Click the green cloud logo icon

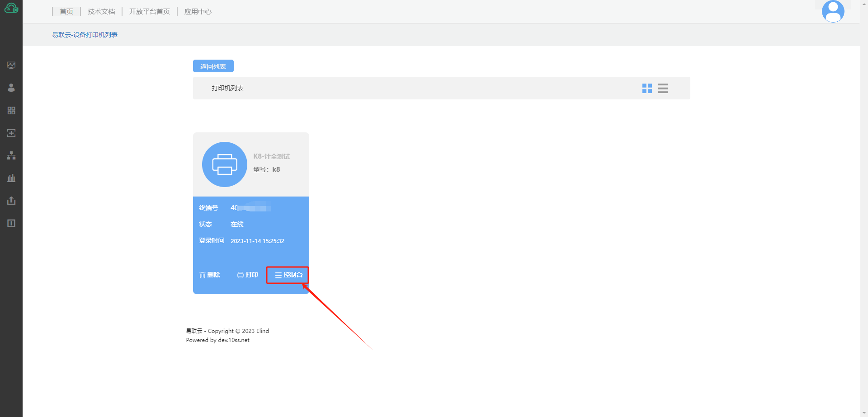(11, 8)
